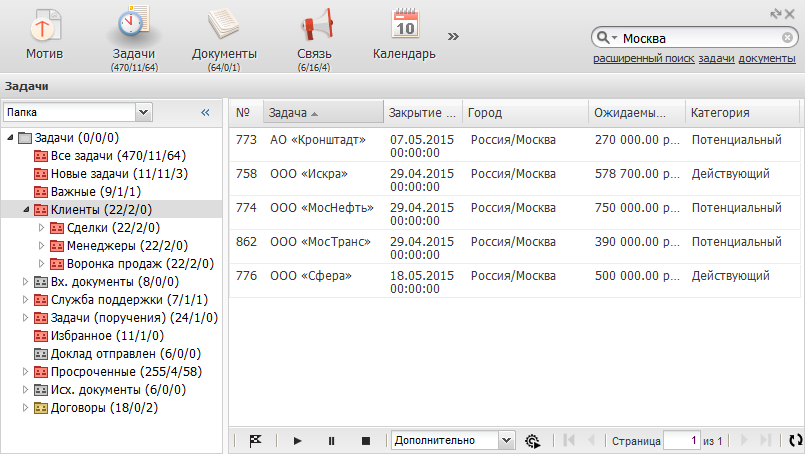Click the задачи search link

[716, 59]
